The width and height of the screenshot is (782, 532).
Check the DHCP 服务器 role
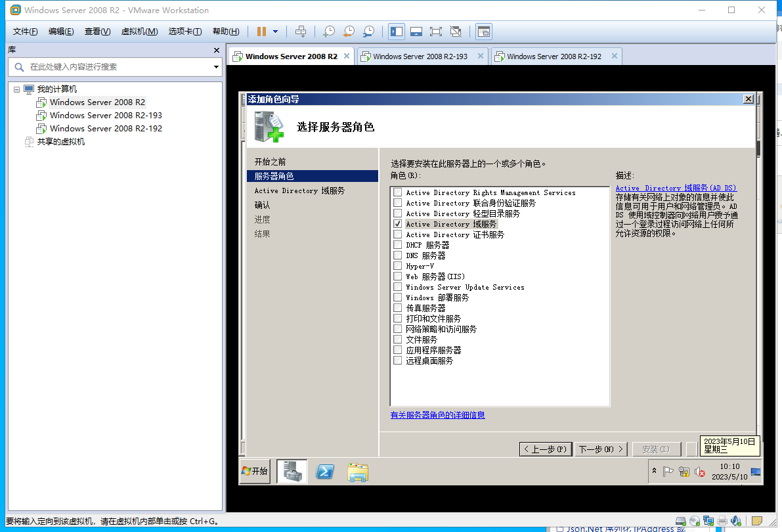pos(397,244)
